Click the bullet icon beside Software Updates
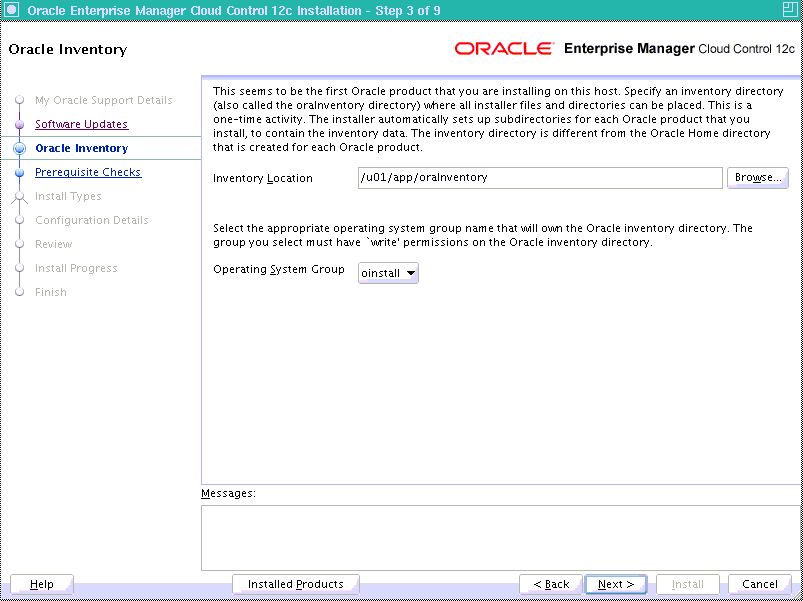 pyautogui.click(x=19, y=124)
